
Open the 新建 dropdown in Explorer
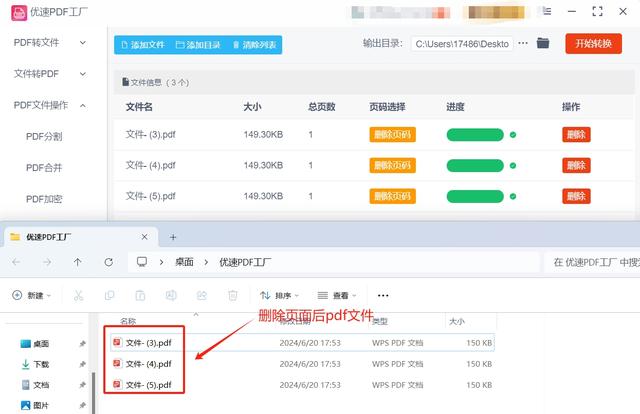click(32, 295)
